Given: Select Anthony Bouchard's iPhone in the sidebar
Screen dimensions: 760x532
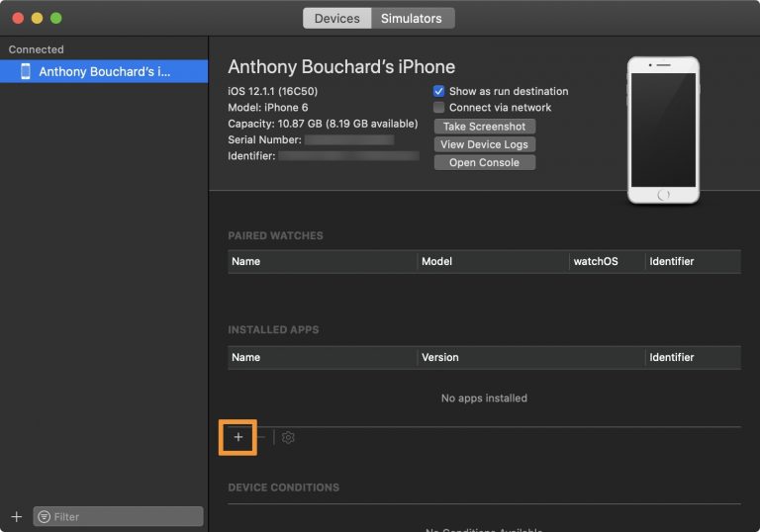Looking at the screenshot, I should pyautogui.click(x=104, y=71).
